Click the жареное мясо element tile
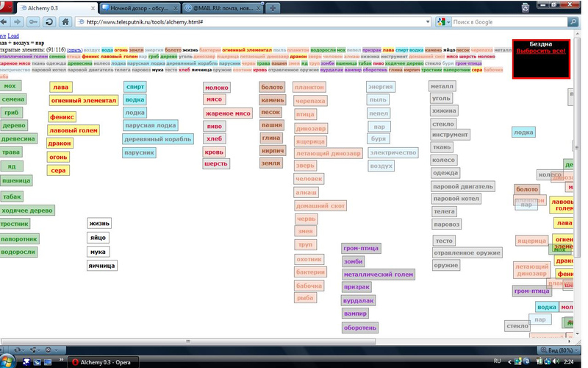This screenshot has height=368, width=588. tap(228, 113)
